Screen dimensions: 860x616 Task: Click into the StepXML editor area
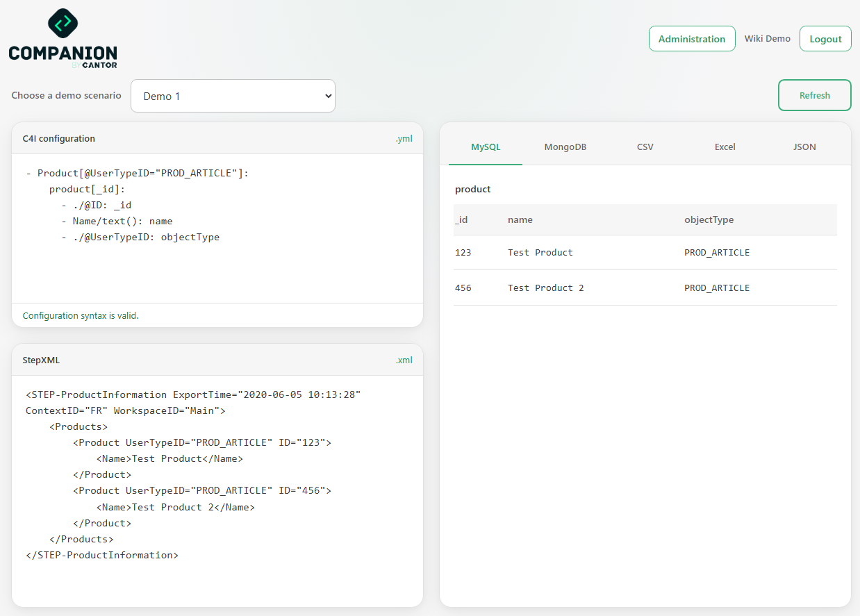[217, 490]
